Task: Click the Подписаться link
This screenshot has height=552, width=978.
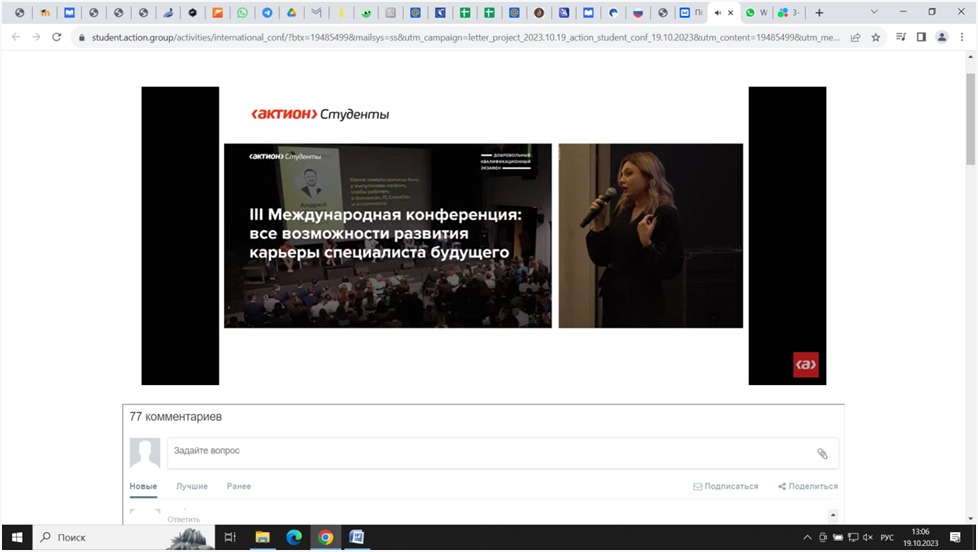Action: pyautogui.click(x=726, y=486)
